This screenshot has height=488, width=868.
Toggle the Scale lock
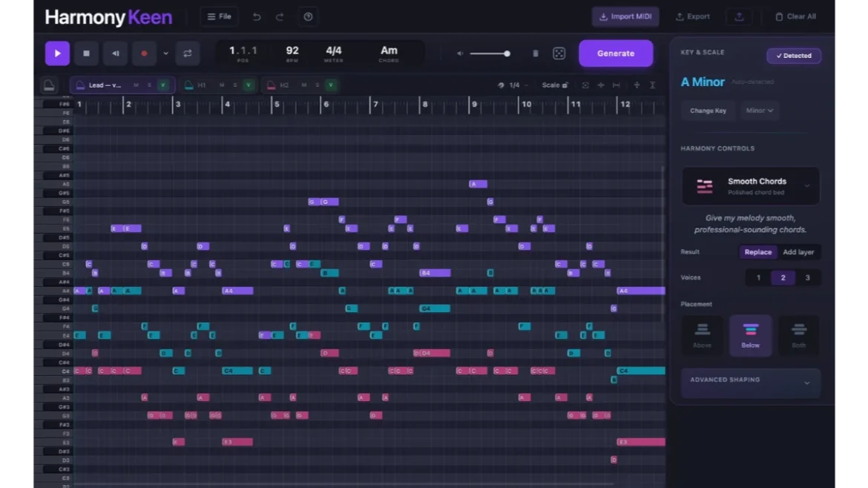click(x=555, y=85)
